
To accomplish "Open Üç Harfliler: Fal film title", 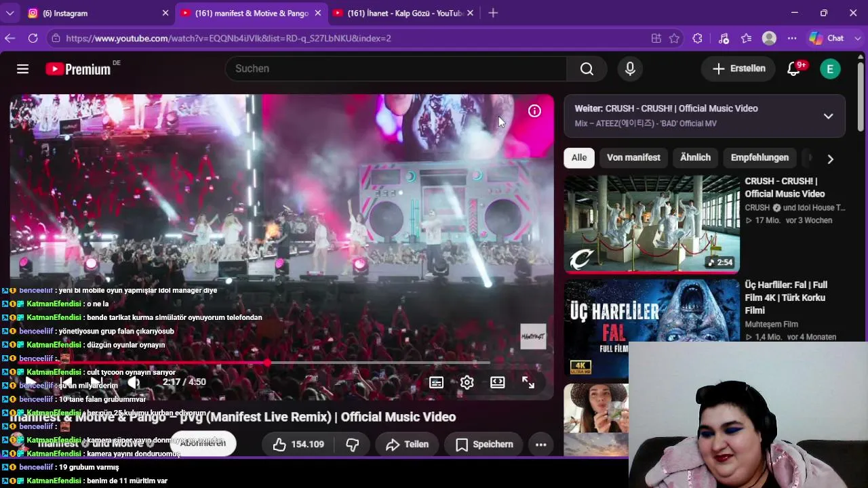I will [786, 298].
